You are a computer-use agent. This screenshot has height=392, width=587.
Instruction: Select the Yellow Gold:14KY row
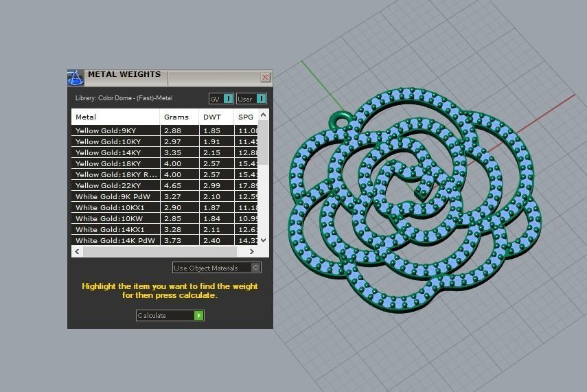(x=164, y=152)
